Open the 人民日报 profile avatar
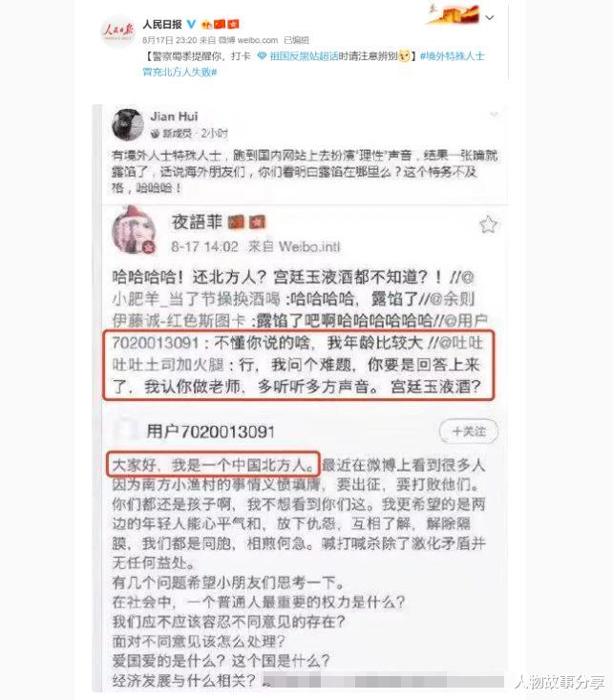Screen dimensions: 613x700 [117, 32]
